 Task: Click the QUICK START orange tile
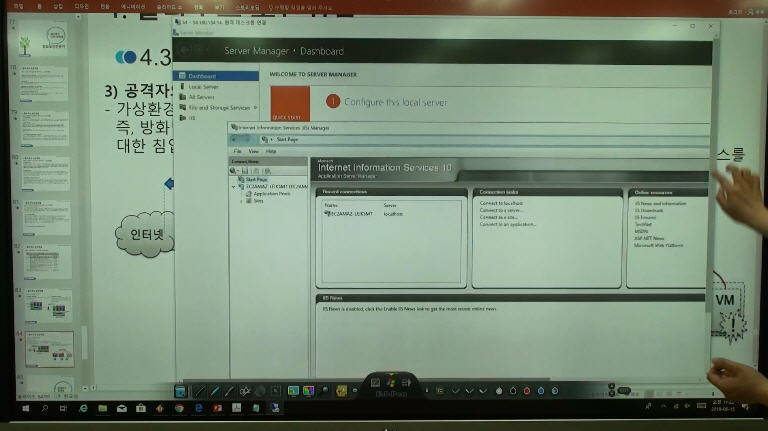point(290,103)
